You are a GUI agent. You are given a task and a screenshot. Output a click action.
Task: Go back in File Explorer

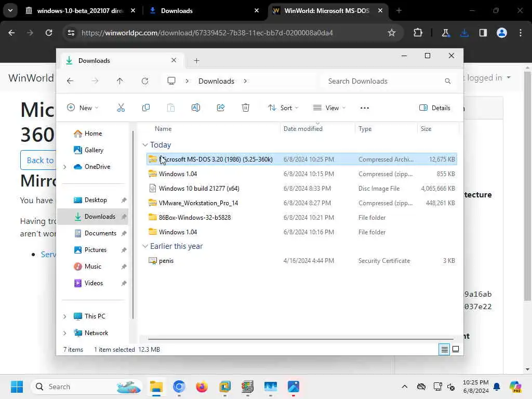[70, 81]
